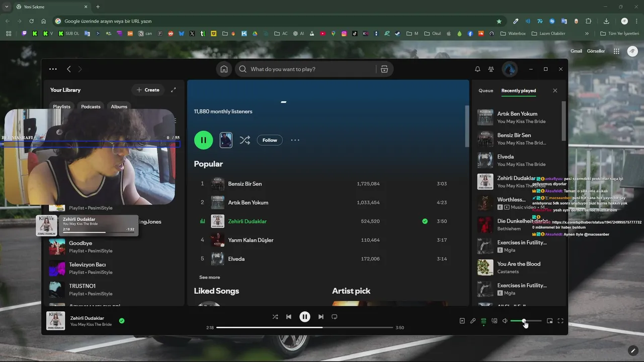Close the Recently played panel

click(555, 90)
